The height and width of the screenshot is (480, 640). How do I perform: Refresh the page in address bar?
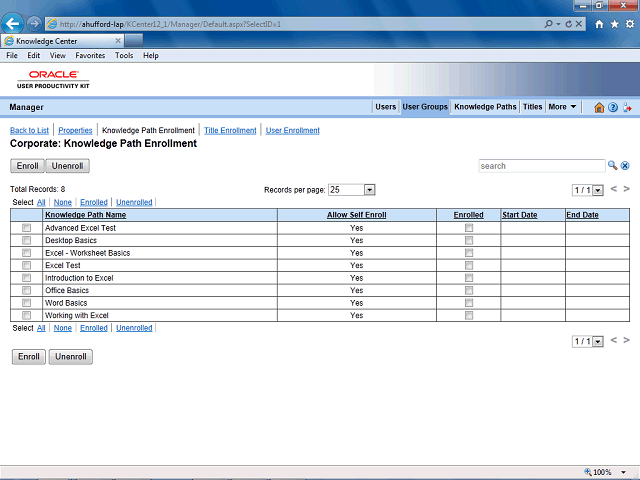(569, 24)
